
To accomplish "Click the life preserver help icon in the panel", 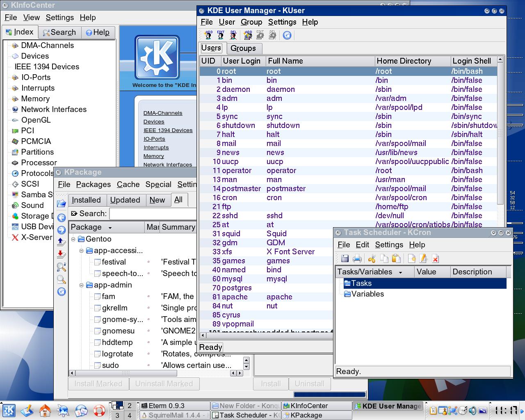I will click(99, 410).
